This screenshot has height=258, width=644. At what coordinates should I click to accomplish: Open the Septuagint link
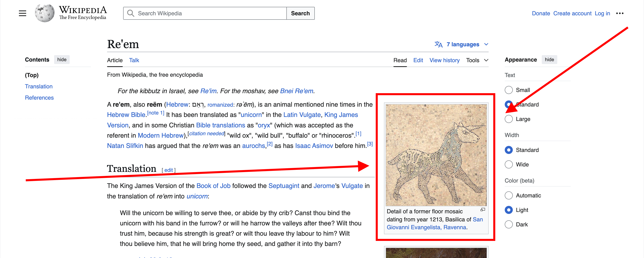[x=284, y=186]
